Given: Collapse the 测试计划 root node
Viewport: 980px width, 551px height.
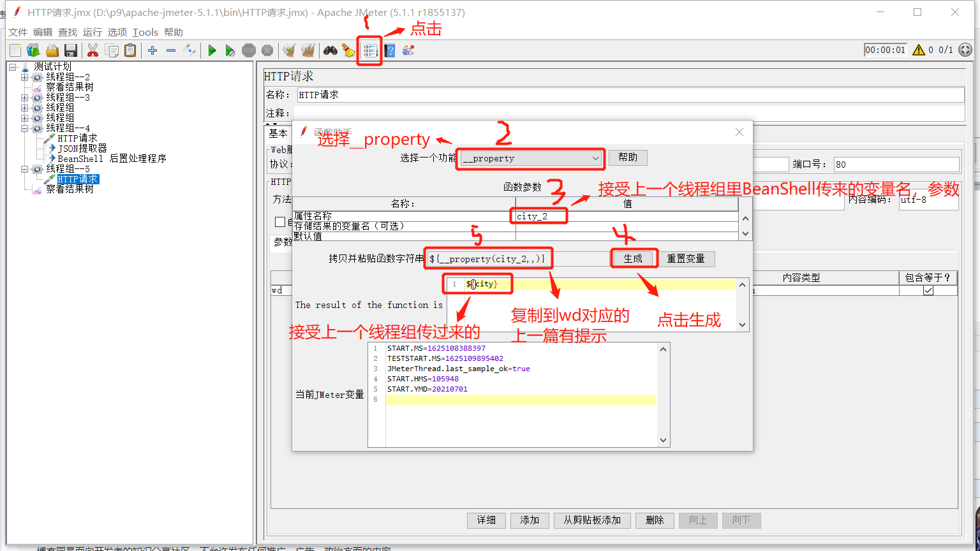Looking at the screenshot, I should click(13, 67).
